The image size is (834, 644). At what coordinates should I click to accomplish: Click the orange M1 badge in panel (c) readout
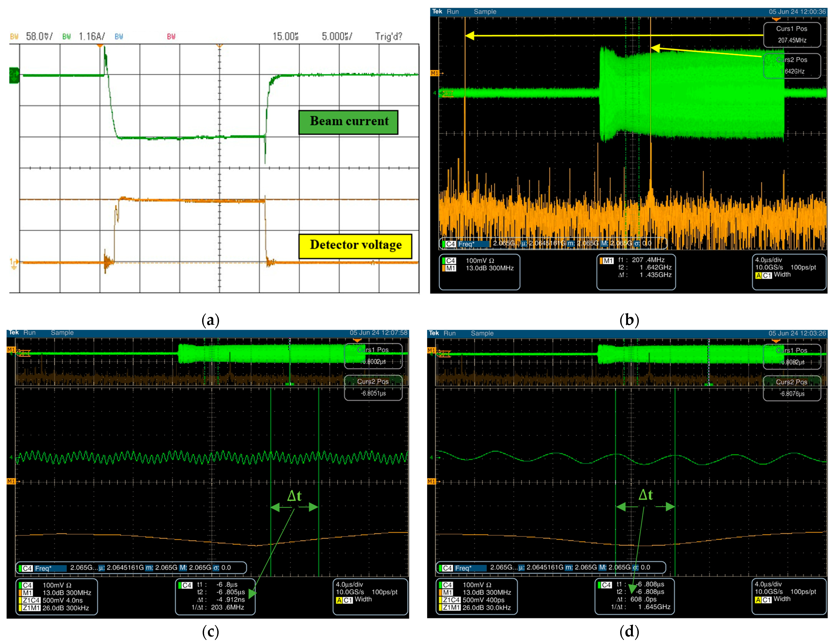[x=27, y=592]
